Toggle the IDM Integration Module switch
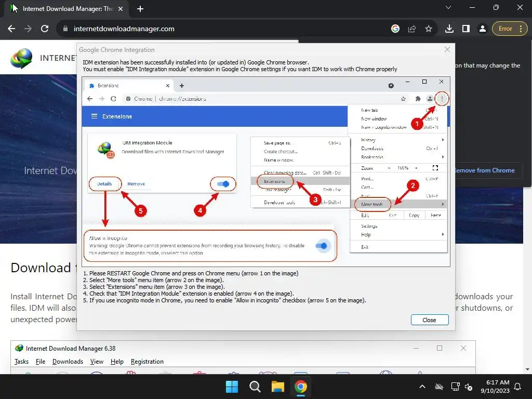Viewport: 532px width, 399px height. 223,184
